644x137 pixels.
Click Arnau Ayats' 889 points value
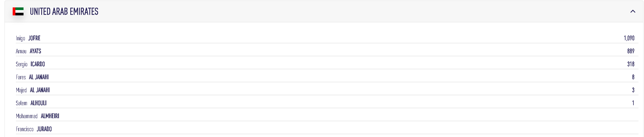[x=631, y=51]
